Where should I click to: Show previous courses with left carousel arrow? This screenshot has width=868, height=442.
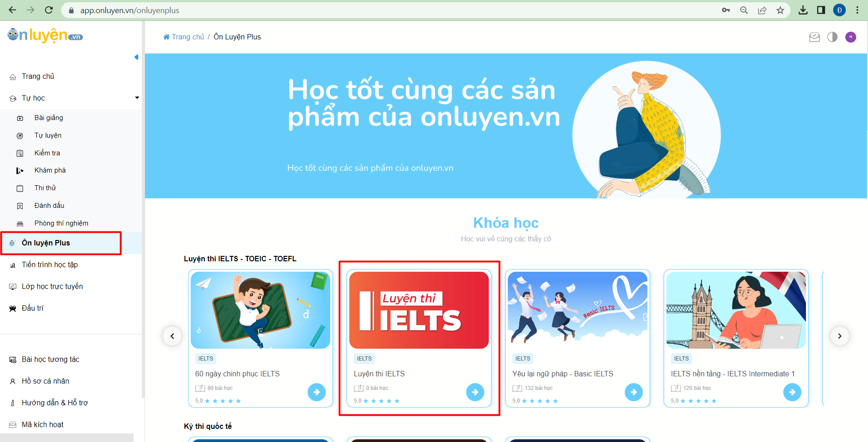click(x=172, y=336)
